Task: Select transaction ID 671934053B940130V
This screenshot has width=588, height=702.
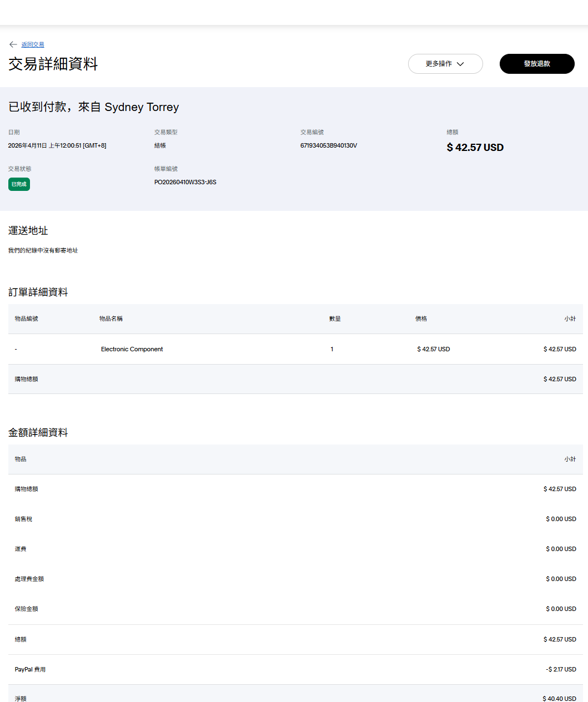Action: tap(329, 145)
